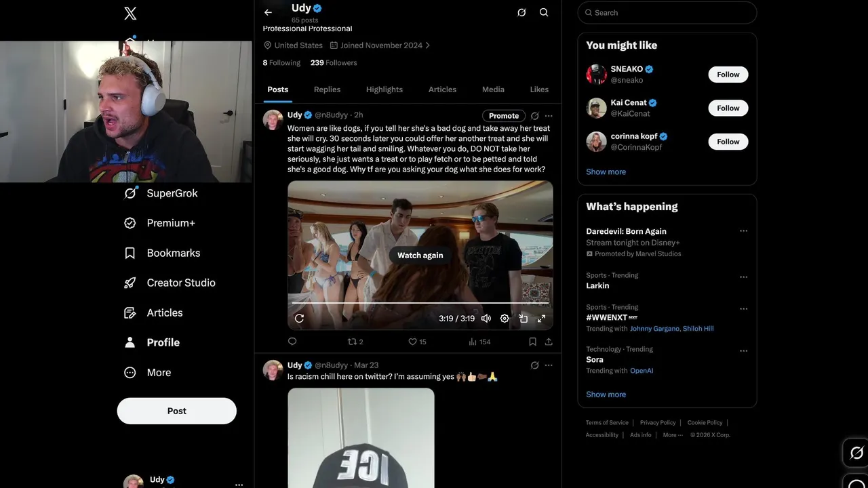Switch to the Highlights tab
Viewport: 868px width, 488px height.
[384, 89]
